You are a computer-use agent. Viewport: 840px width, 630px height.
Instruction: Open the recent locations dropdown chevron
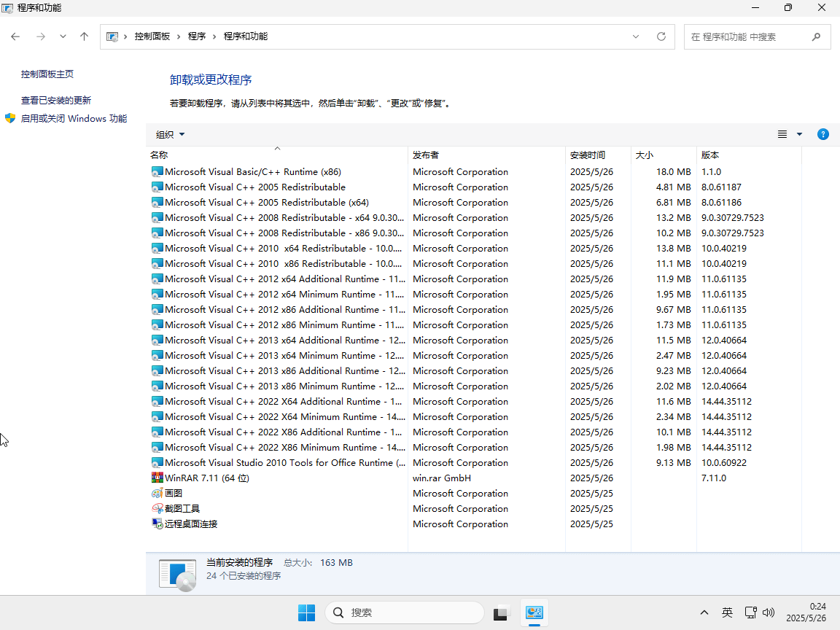(x=63, y=36)
